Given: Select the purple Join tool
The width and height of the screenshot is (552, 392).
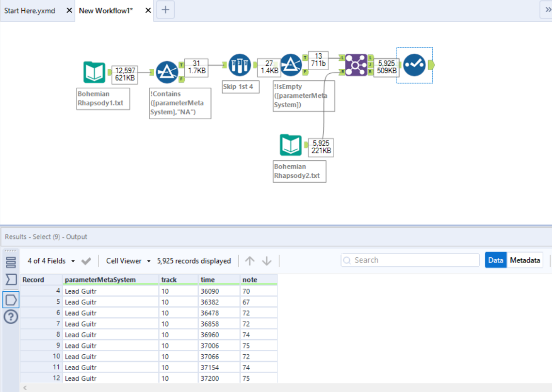Looking at the screenshot, I should tap(356, 65).
